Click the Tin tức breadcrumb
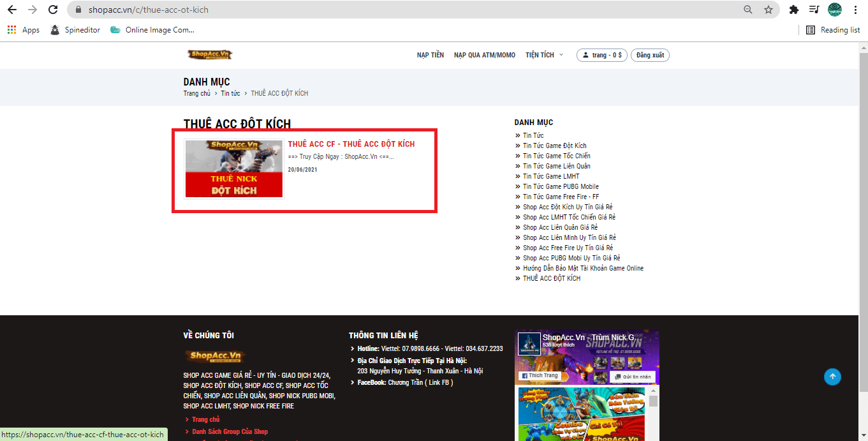The width and height of the screenshot is (868, 441). pos(230,93)
